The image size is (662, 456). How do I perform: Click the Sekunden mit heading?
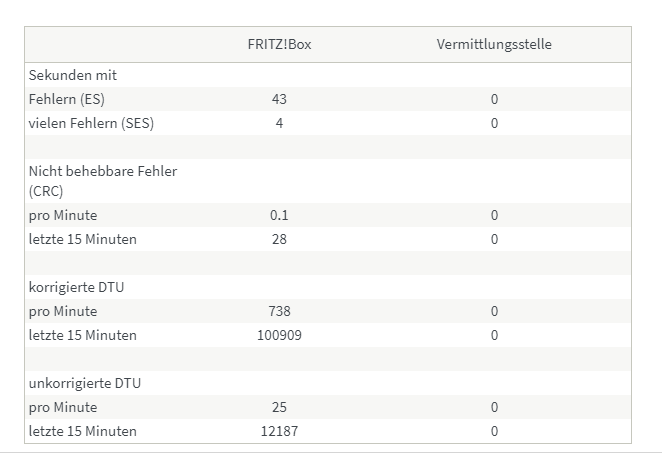[x=73, y=75]
